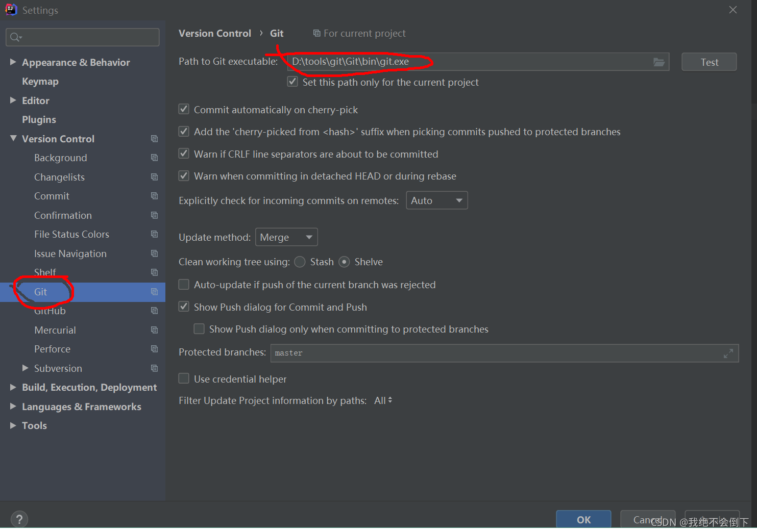Disable the CRLF line separators warning

(184, 154)
